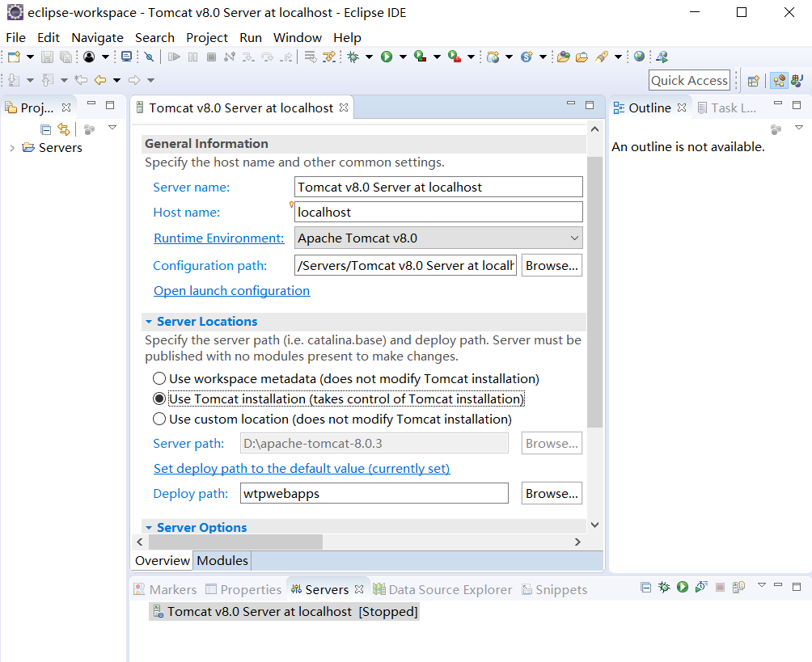This screenshot has height=662, width=812.
Task: Collapse All in Project Explorer
Action: click(45, 129)
